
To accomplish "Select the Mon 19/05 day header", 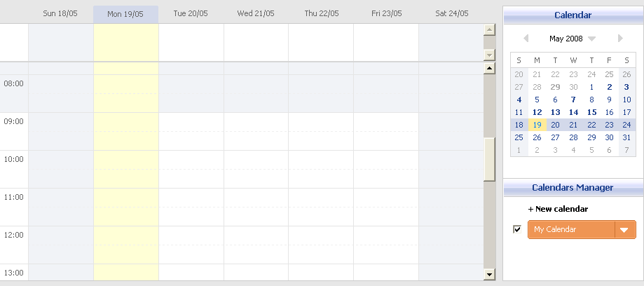I will 125,13.
